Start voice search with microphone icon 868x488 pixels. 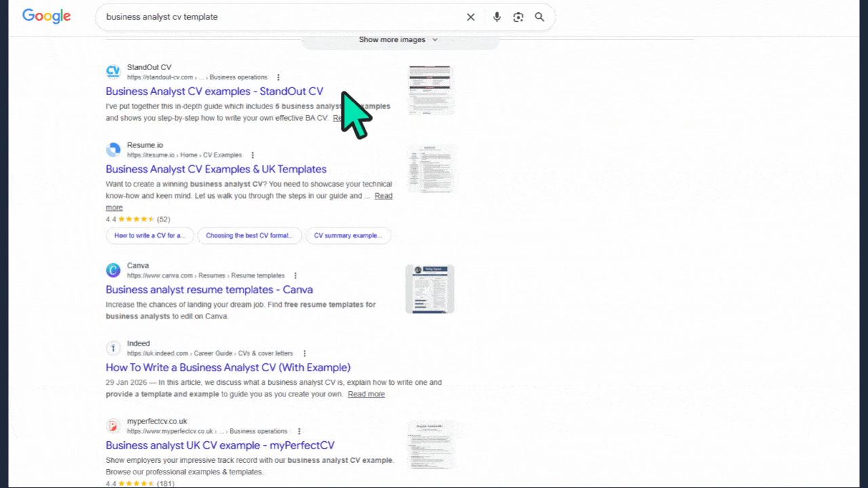coord(497,17)
